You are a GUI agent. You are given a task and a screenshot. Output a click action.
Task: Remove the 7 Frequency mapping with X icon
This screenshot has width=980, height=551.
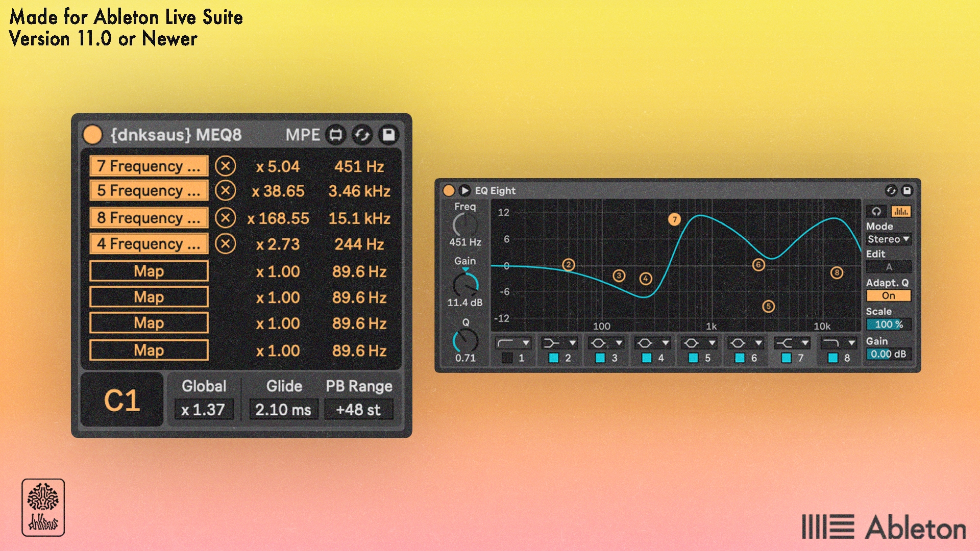point(225,166)
